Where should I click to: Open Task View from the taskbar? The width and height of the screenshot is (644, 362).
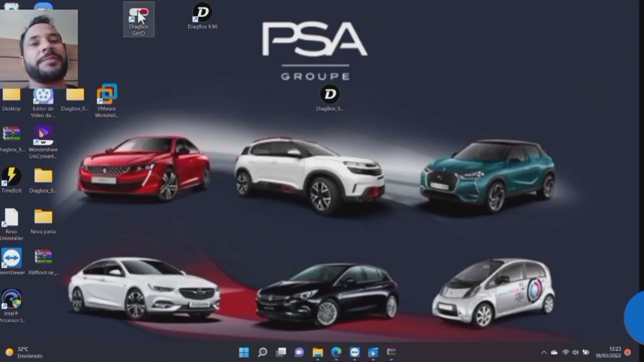(x=281, y=352)
